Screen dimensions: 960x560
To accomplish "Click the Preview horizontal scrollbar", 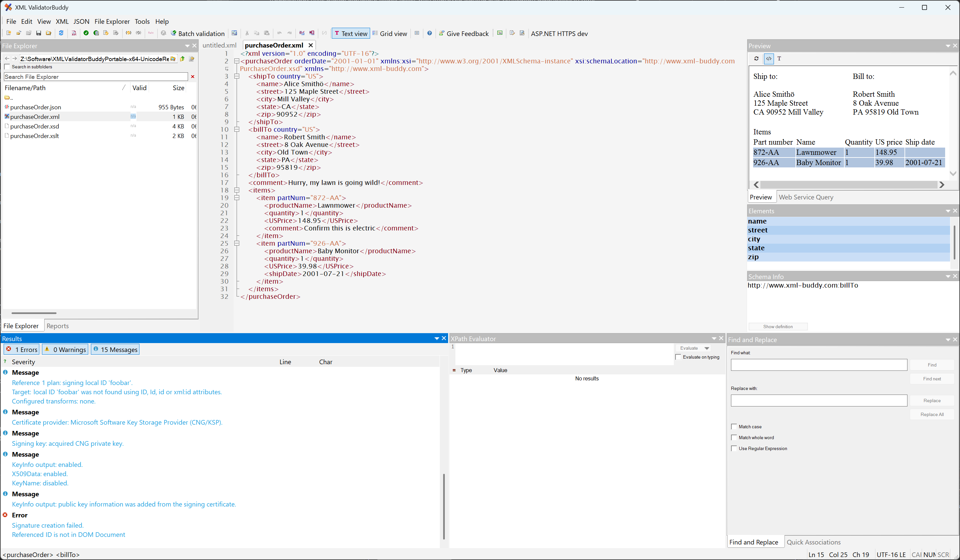I will click(x=849, y=185).
